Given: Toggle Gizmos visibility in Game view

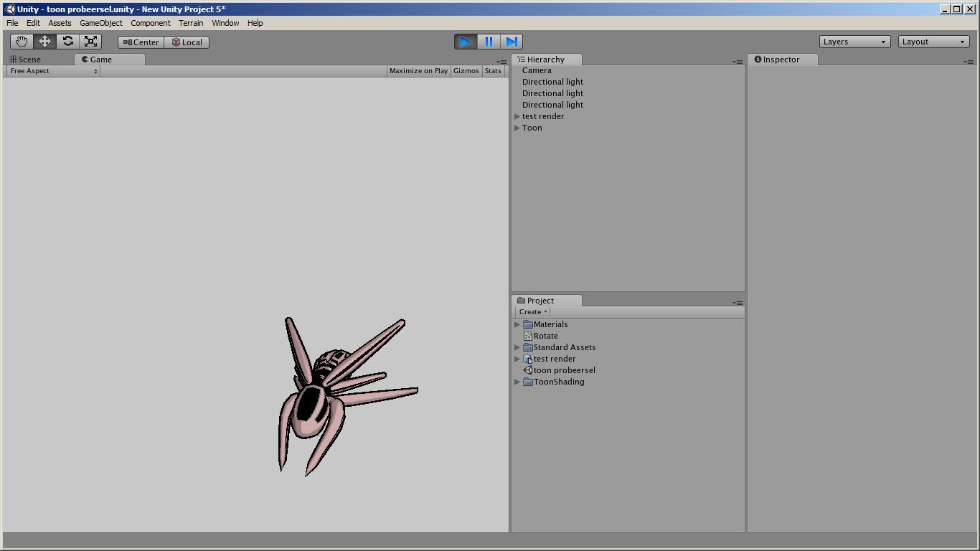Looking at the screenshot, I should (466, 70).
